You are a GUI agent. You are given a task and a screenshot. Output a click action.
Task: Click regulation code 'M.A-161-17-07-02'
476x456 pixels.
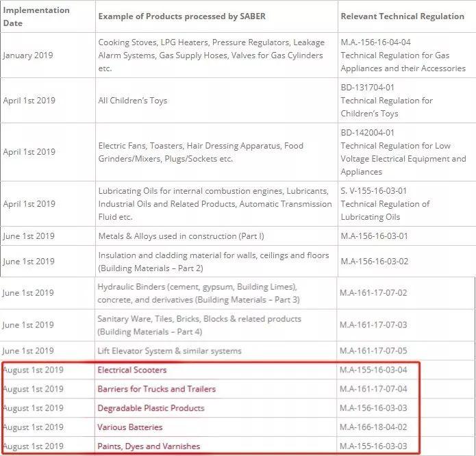click(x=373, y=293)
